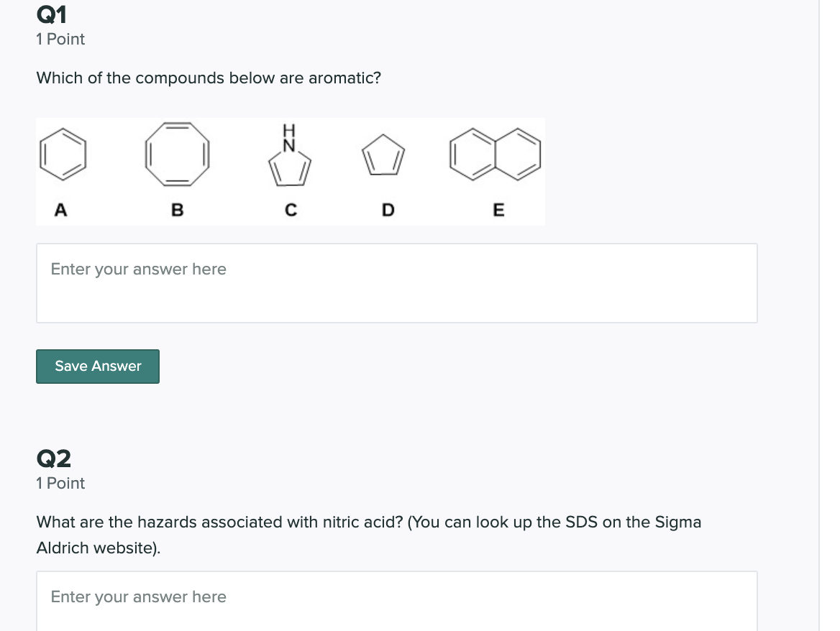This screenshot has width=840, height=631.
Task: Click the letter A label under benzene
Action: 61,210
